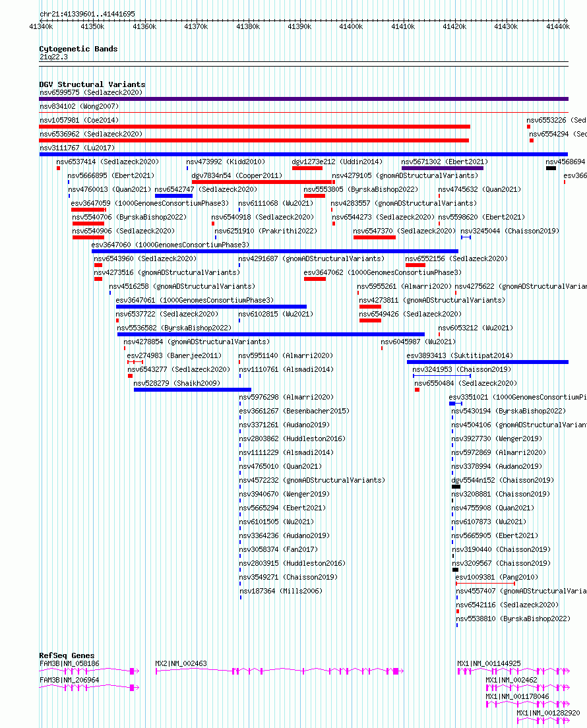Select esv3647060 variant label
The height and width of the screenshot is (728, 587).
pos(170,245)
